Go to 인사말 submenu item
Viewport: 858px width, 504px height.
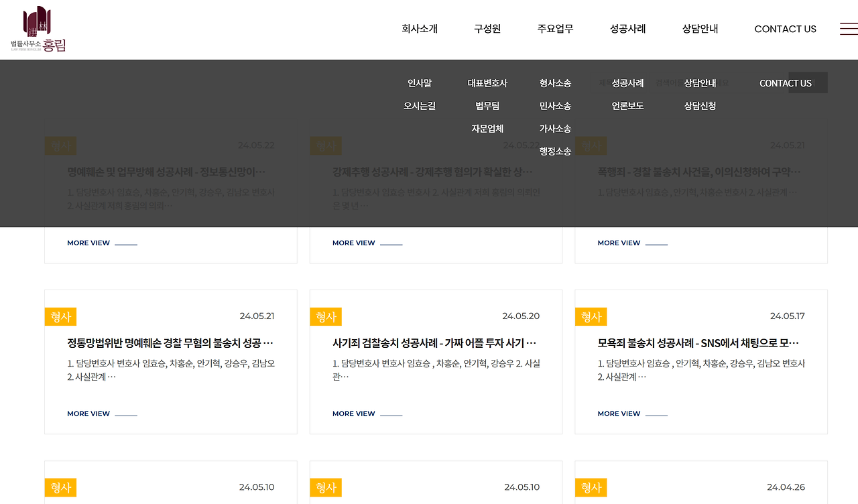click(x=420, y=83)
